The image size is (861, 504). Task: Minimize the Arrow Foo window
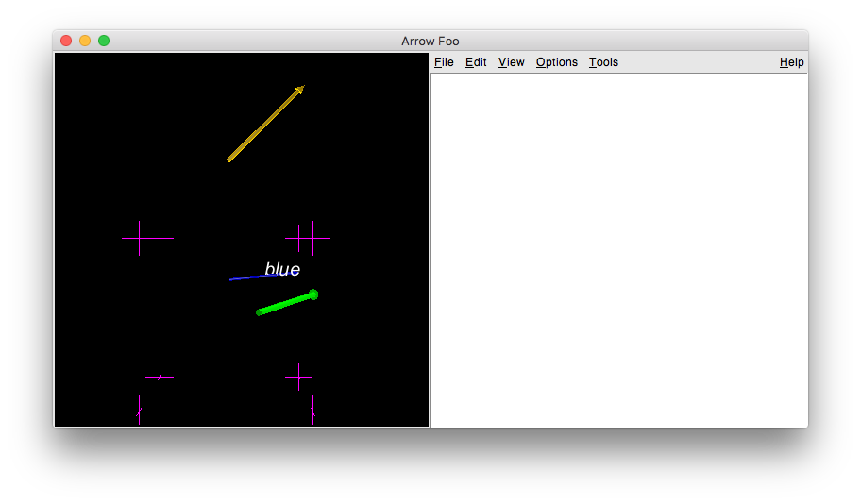(85, 41)
